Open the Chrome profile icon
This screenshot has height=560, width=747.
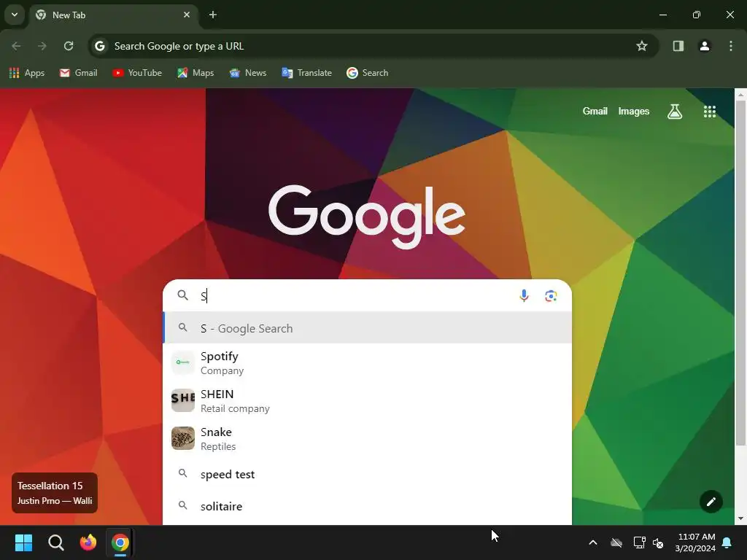coord(705,46)
